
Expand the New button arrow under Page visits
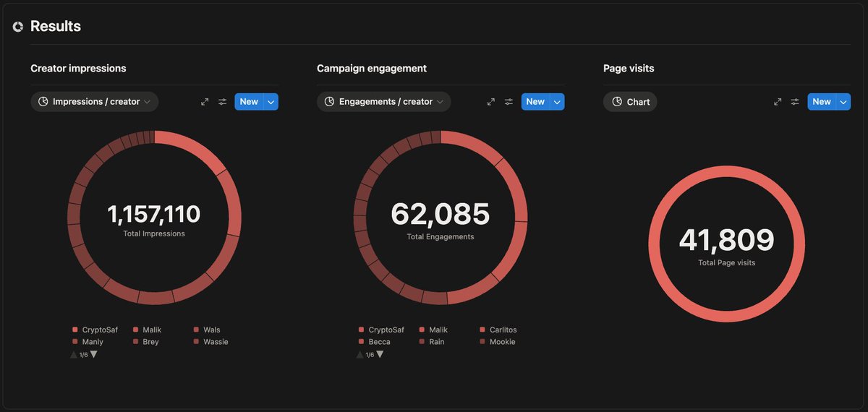click(x=843, y=102)
